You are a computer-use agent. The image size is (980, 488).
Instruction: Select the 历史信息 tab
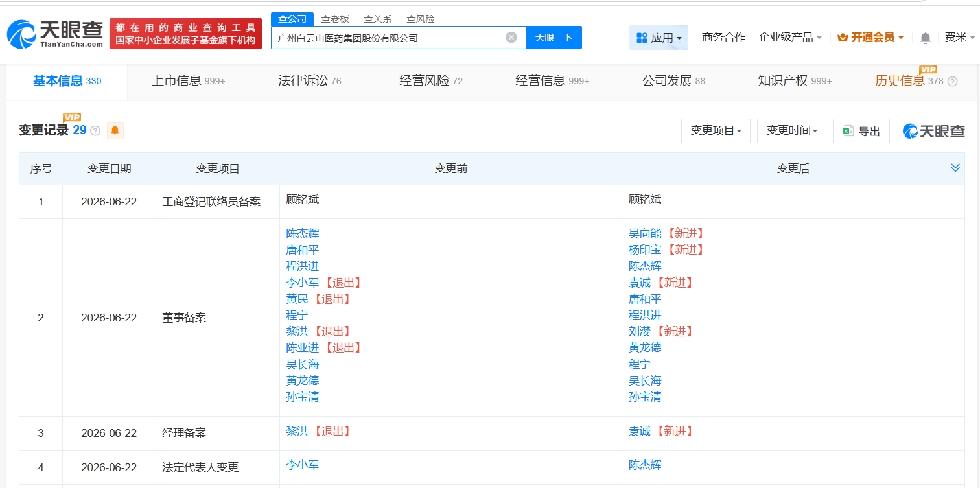pos(909,81)
